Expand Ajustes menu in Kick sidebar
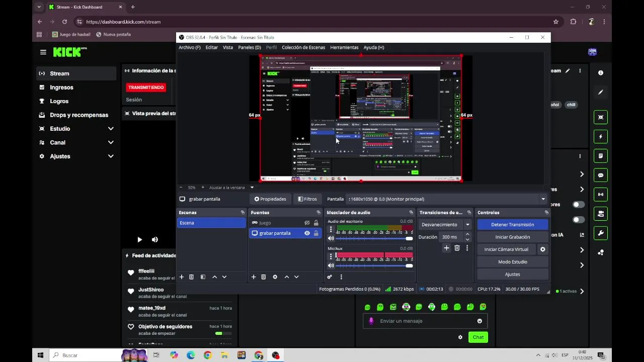Viewport: 644px width, 362px height. [111, 156]
